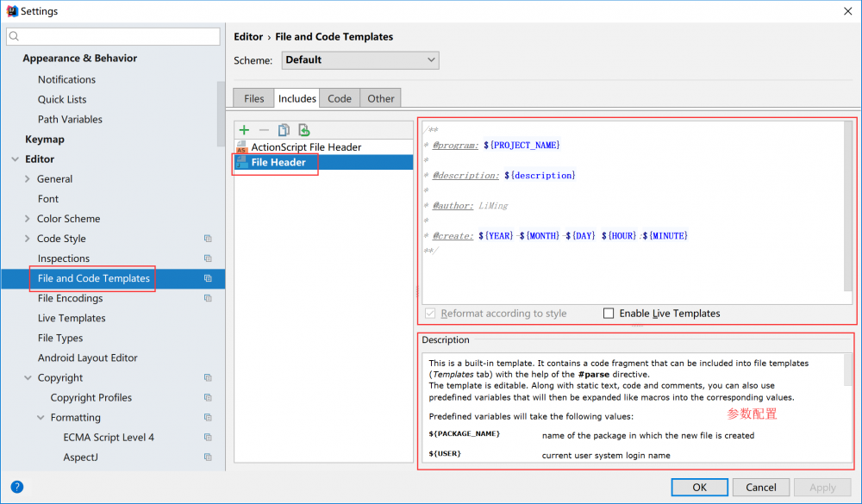Viewport: 862px width, 504px height.
Task: Open File Types settings
Action: 60,338
